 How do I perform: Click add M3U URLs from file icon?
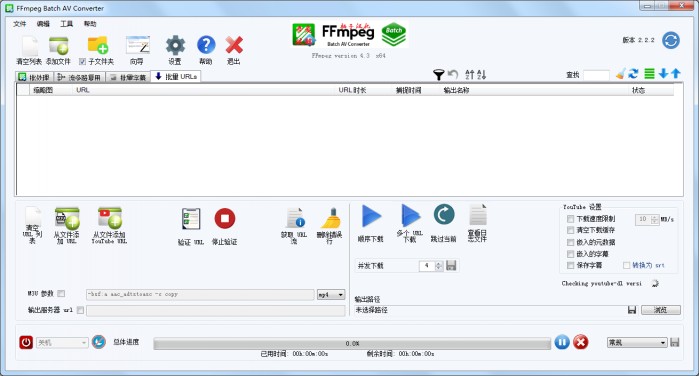coord(67,218)
